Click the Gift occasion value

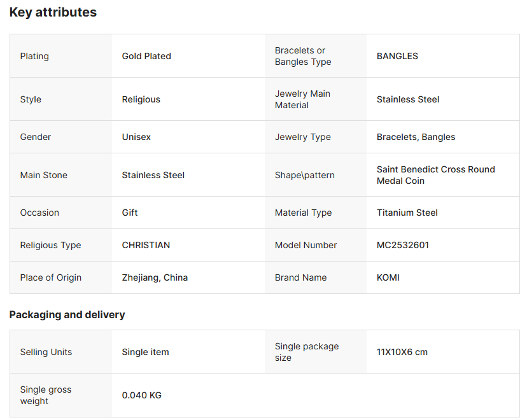pos(130,213)
